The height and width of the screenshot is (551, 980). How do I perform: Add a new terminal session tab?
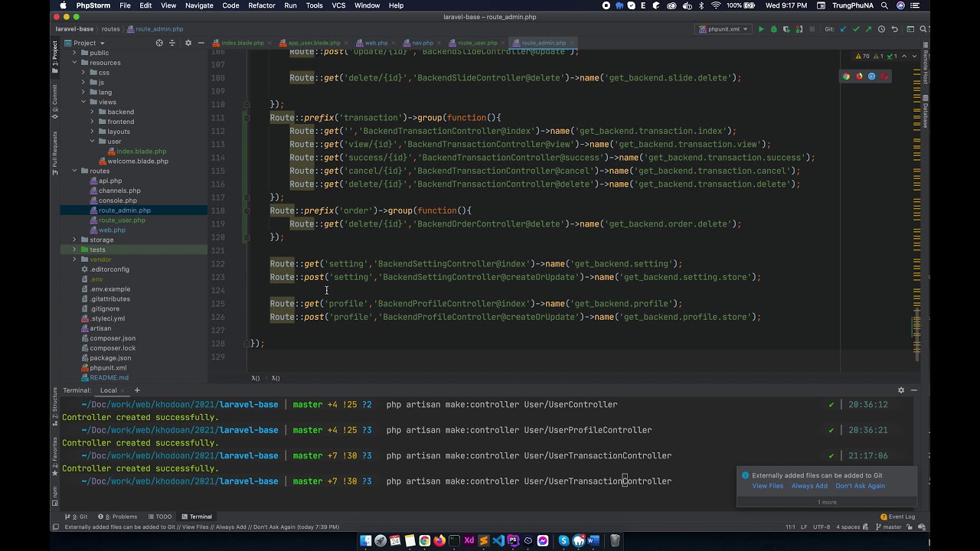pyautogui.click(x=137, y=390)
